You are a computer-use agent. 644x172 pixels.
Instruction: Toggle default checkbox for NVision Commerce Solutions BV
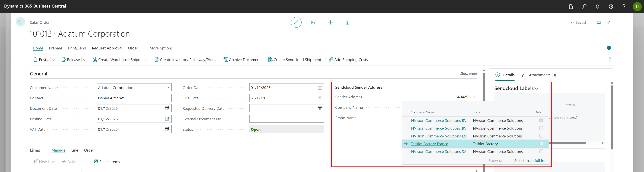[541, 121]
